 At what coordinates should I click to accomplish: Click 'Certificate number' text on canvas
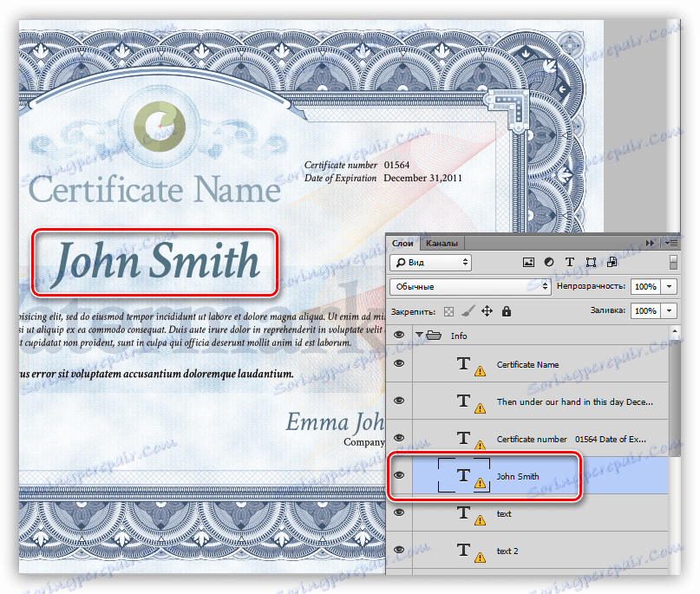pyautogui.click(x=341, y=165)
